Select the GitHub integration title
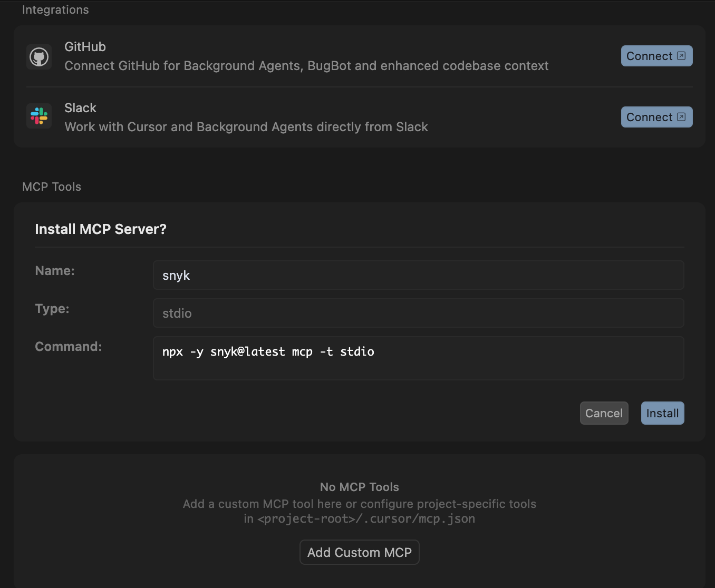This screenshot has width=715, height=588. point(85,47)
